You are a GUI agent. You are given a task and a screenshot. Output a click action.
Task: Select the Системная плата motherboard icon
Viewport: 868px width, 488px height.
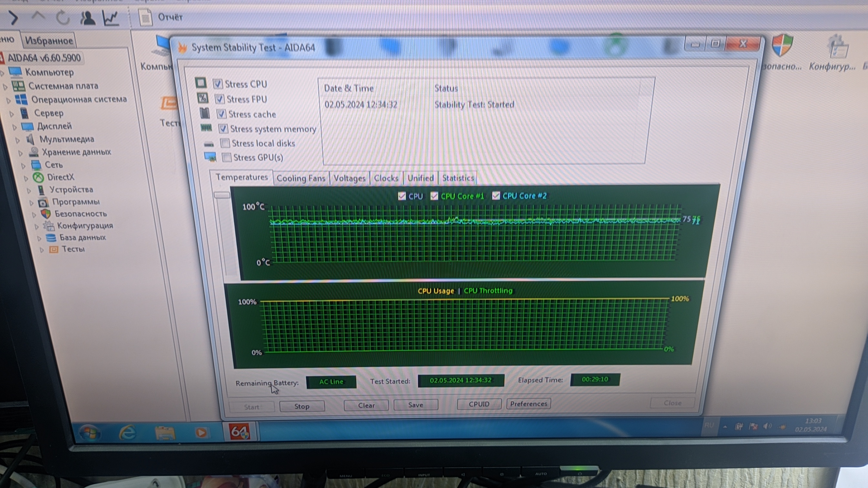tap(18, 86)
